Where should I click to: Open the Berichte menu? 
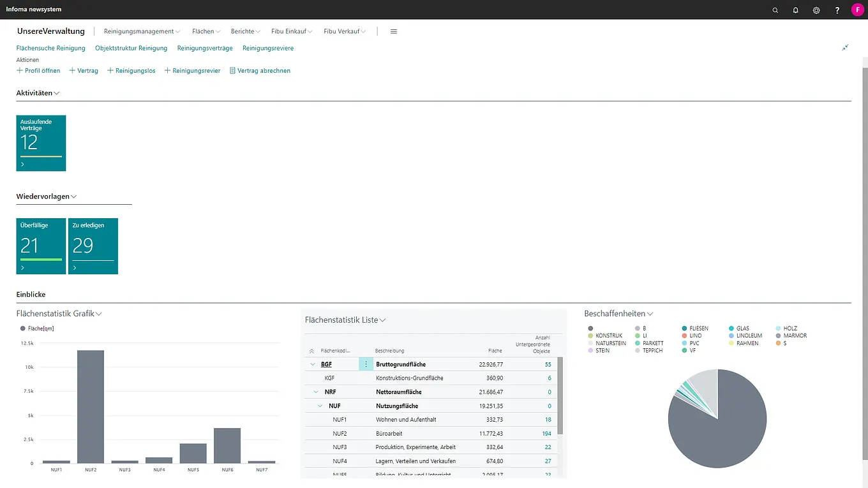245,31
